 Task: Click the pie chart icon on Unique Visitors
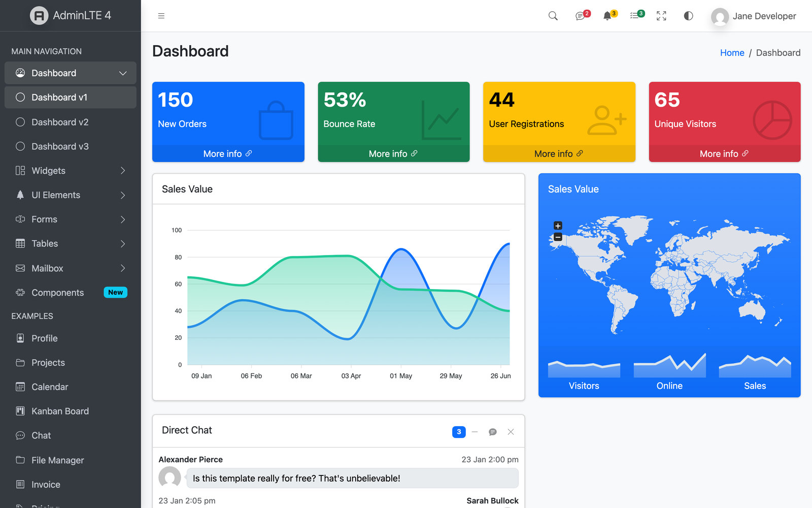click(772, 120)
